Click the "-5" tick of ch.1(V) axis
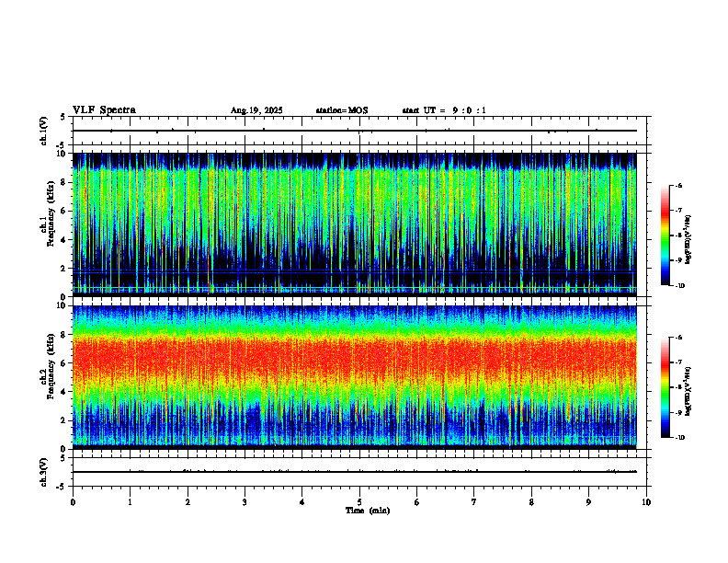Viewport: 728px width, 563px height. coord(61,145)
